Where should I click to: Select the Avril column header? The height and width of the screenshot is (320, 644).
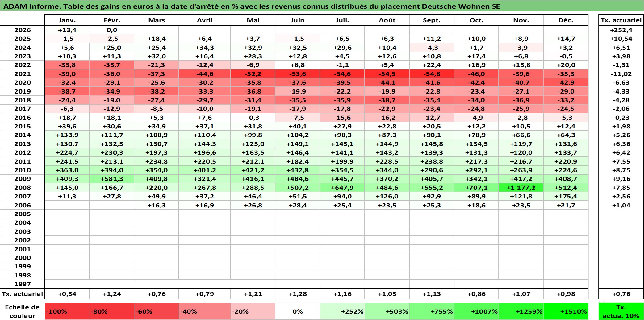coord(205,20)
